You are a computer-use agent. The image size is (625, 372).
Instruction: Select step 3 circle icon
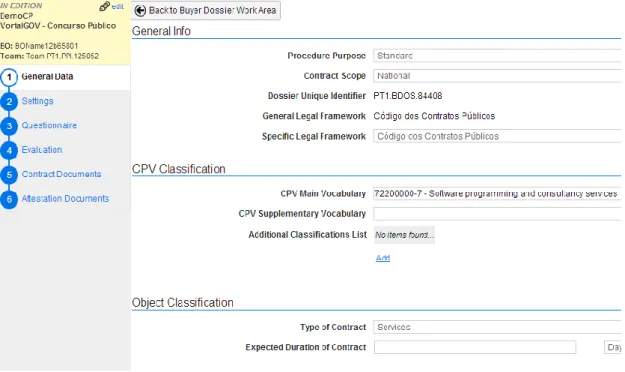point(9,126)
